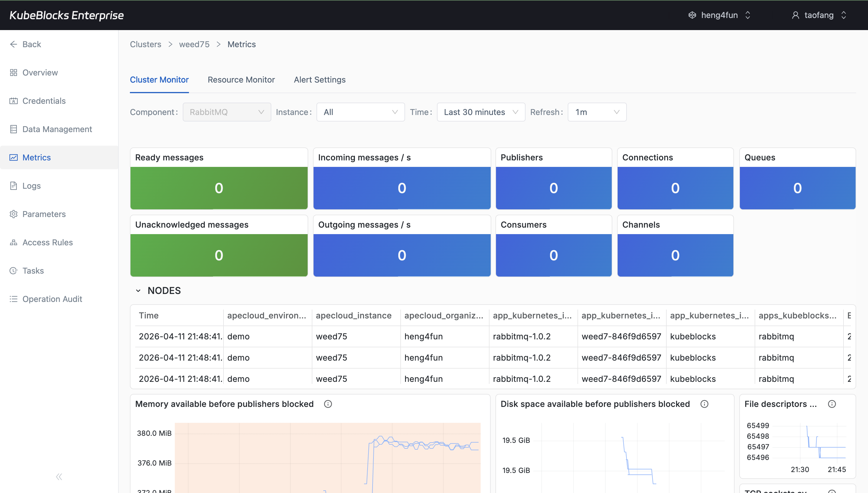The width and height of the screenshot is (868, 493).
Task: Change the Time range from Last 30 minutes
Action: pyautogui.click(x=481, y=112)
